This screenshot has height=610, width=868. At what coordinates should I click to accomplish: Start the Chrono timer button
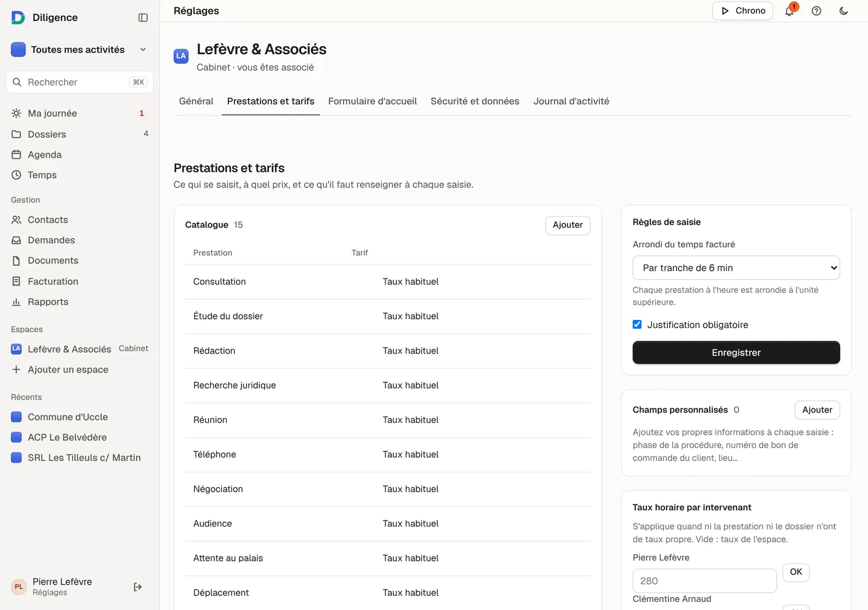pyautogui.click(x=742, y=11)
